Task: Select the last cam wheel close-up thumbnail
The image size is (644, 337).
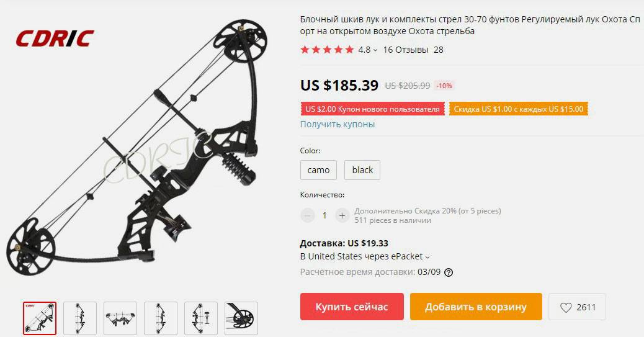Action: 241,318
